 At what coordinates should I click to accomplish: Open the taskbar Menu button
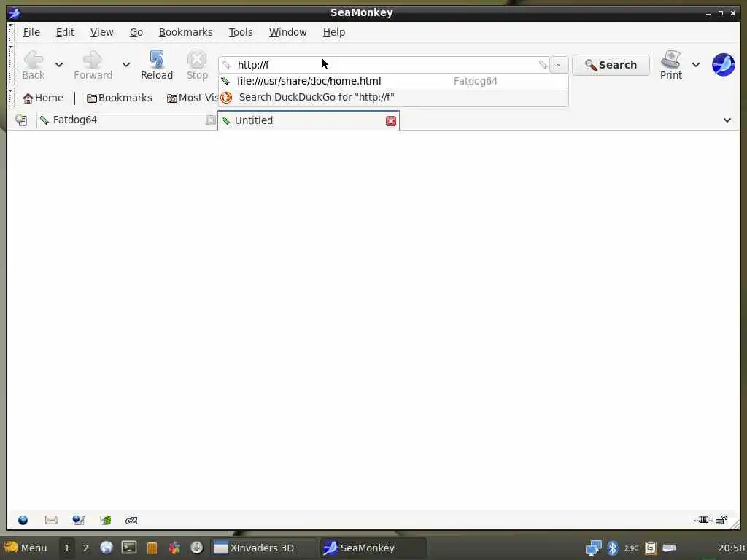[26, 548]
